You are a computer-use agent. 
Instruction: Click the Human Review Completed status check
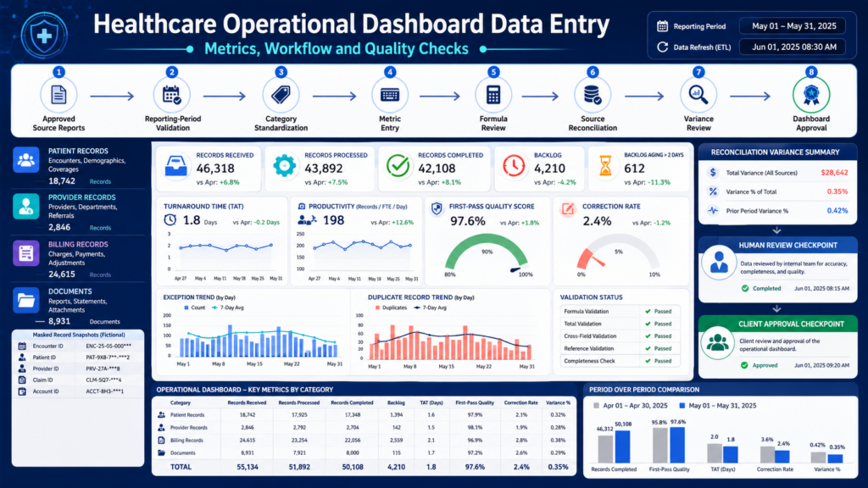tap(745, 288)
